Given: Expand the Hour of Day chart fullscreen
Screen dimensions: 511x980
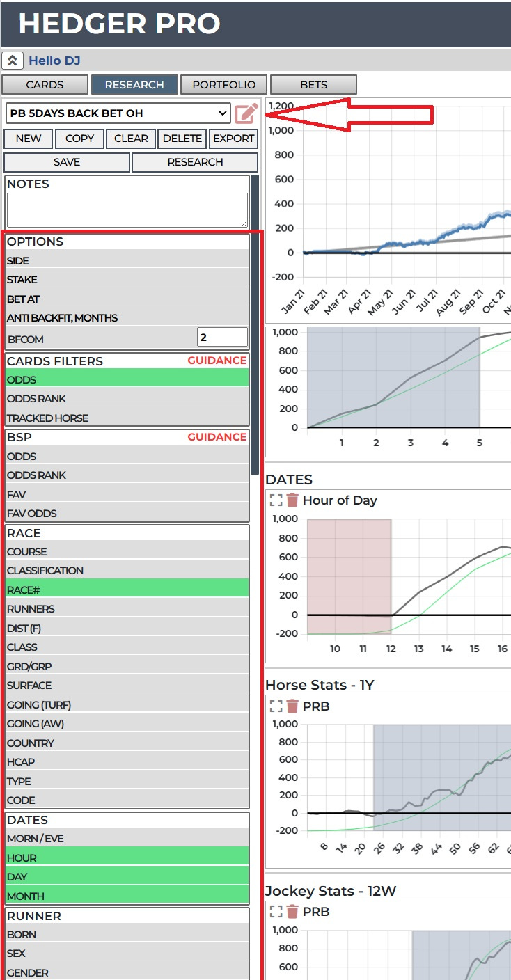Looking at the screenshot, I should coord(276,500).
